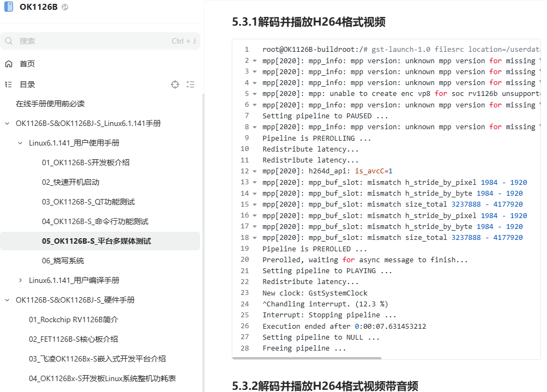The width and height of the screenshot is (547, 392).
Task: Fold code line 2 with its arrow
Action: [254, 61]
